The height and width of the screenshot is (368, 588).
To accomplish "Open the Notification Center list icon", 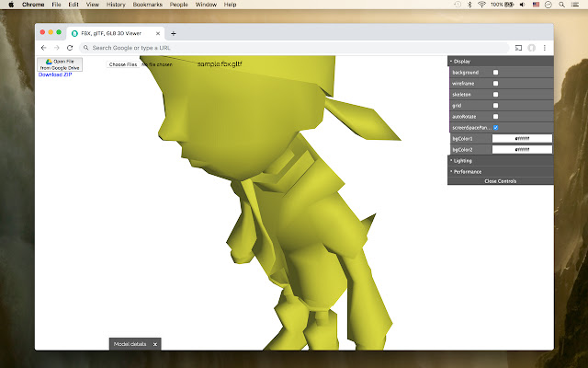I will point(574,5).
